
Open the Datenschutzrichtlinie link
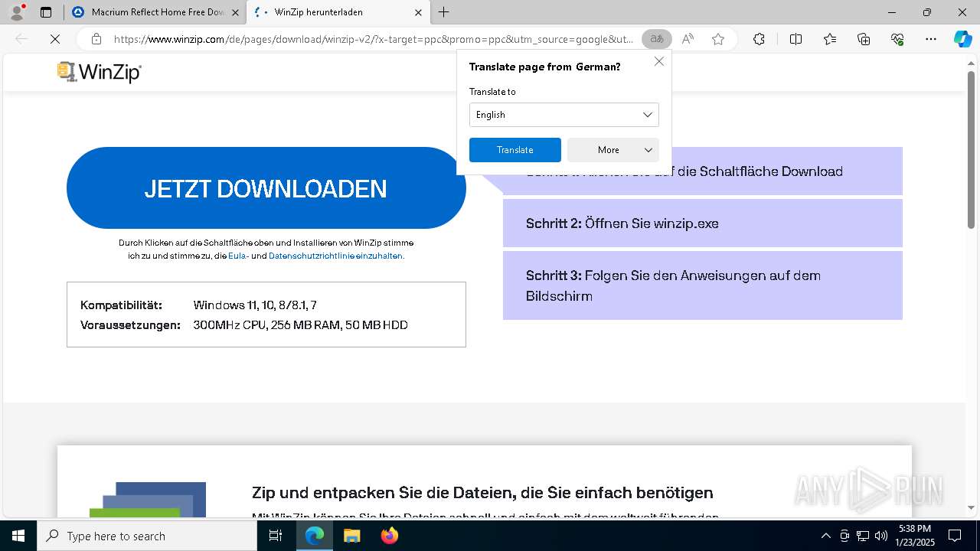click(335, 256)
